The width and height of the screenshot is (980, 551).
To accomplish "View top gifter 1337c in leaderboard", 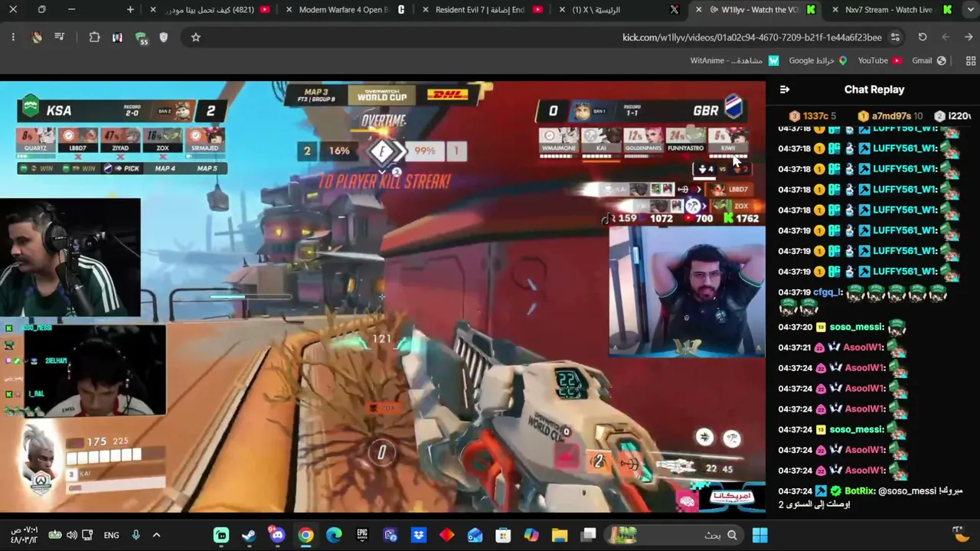I will click(812, 116).
